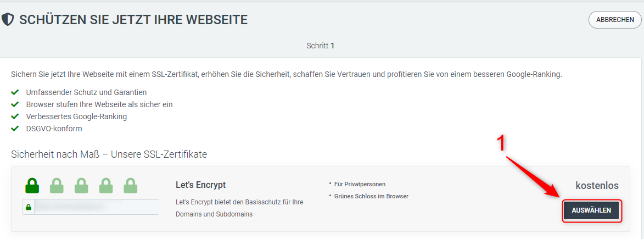Click the Let's Encrypt certificate title
Viewport: 644px width, 239px height.
[x=200, y=185]
